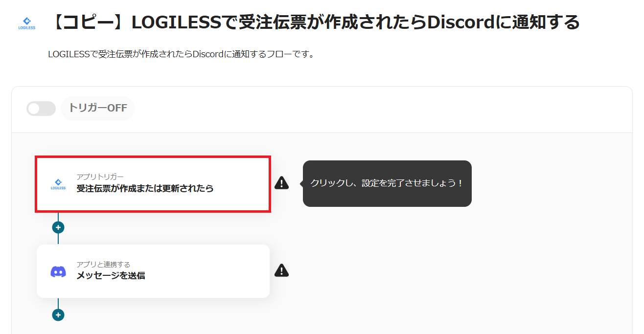Select the メッセージを送信 step title text
Viewport: 644px width, 334px height.
click(111, 275)
